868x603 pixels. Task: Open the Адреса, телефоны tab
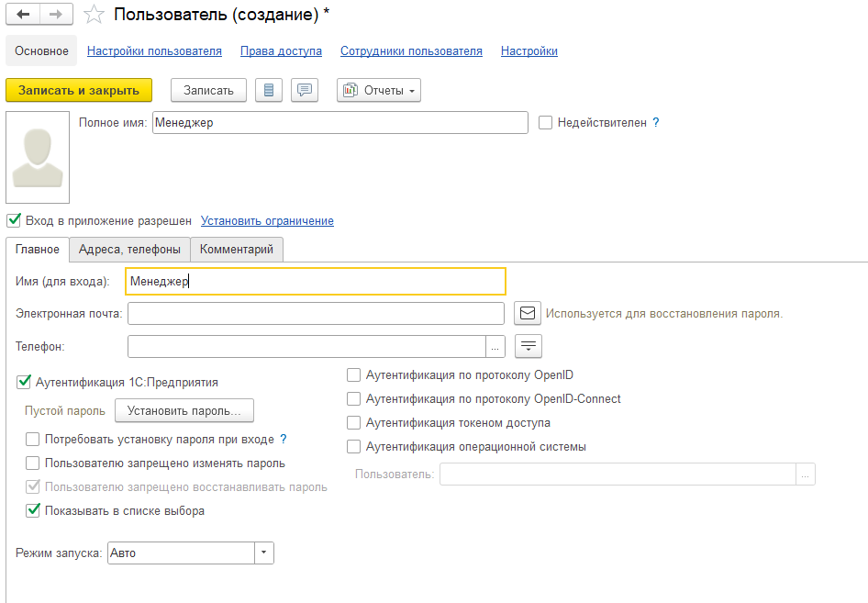pyautogui.click(x=129, y=249)
